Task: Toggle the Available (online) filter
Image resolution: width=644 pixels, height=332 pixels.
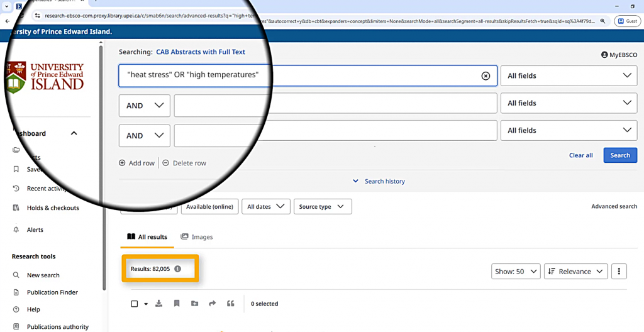Action: [210, 206]
